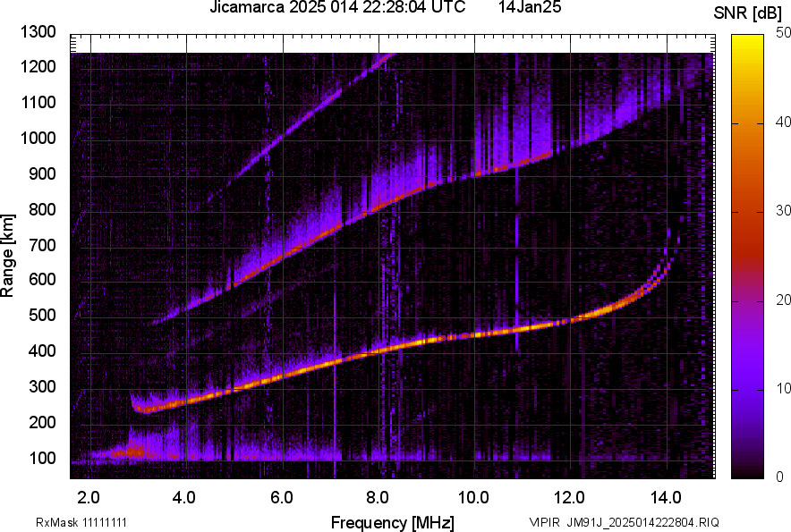Click range tick label '1100'

pos(38,102)
